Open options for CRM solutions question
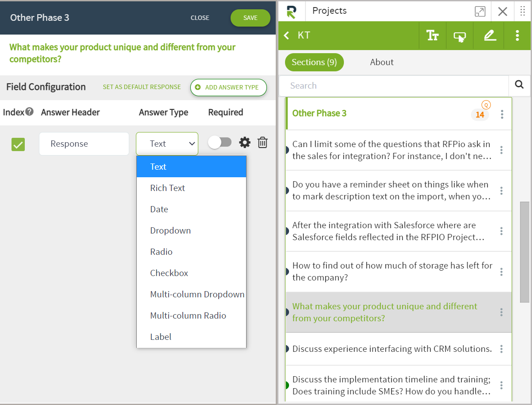The height and width of the screenshot is (405, 532). (x=501, y=349)
